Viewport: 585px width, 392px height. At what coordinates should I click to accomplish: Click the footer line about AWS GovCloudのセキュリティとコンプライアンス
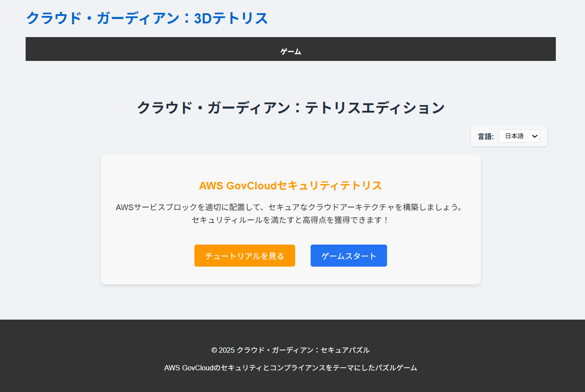point(291,368)
